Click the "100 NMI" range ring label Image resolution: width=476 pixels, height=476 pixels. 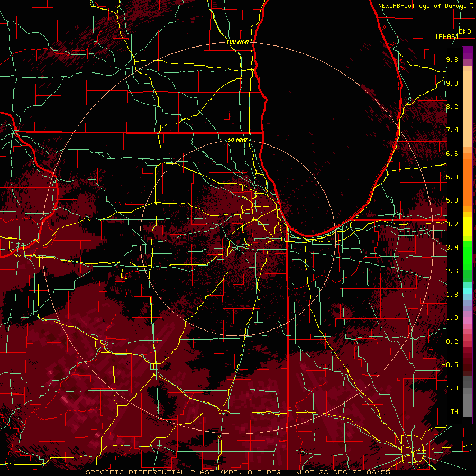(237, 42)
